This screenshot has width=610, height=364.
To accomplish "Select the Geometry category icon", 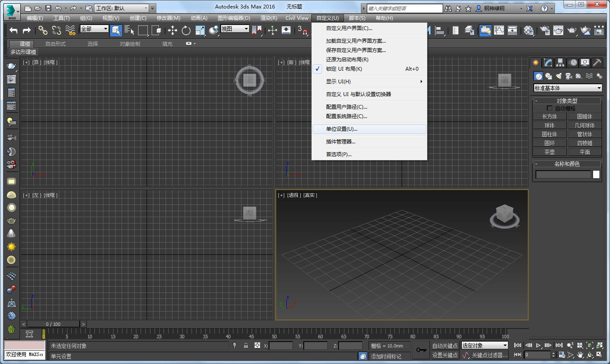I will [x=538, y=76].
